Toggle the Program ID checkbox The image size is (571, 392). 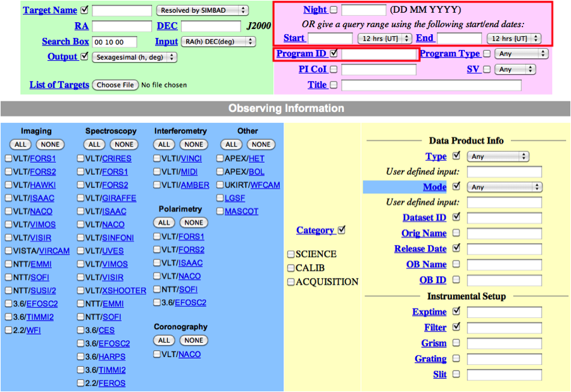(334, 54)
